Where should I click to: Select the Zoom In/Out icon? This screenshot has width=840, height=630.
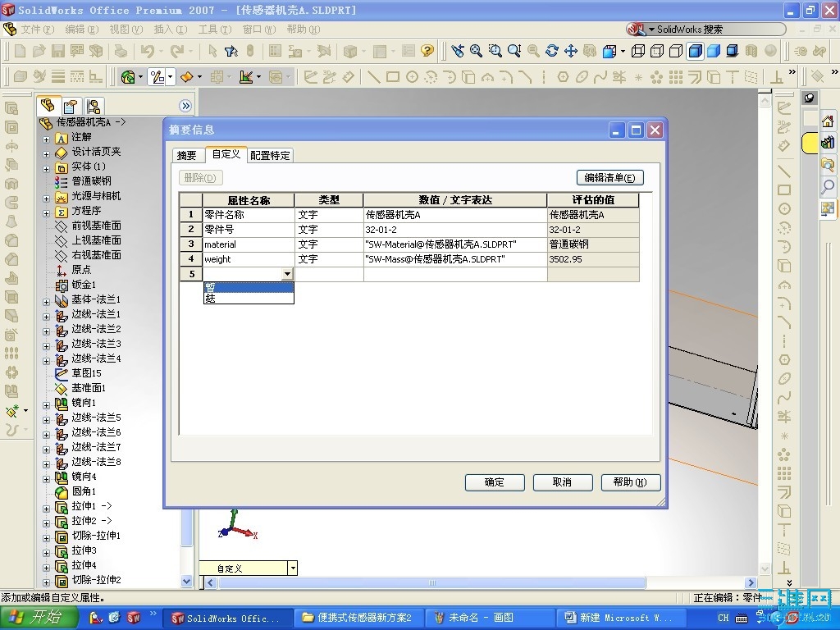[514, 51]
